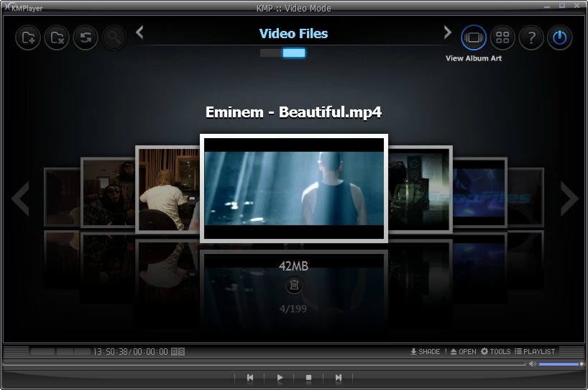
Task: Click the KMPlayer logo in title bar
Action: [24, 7]
